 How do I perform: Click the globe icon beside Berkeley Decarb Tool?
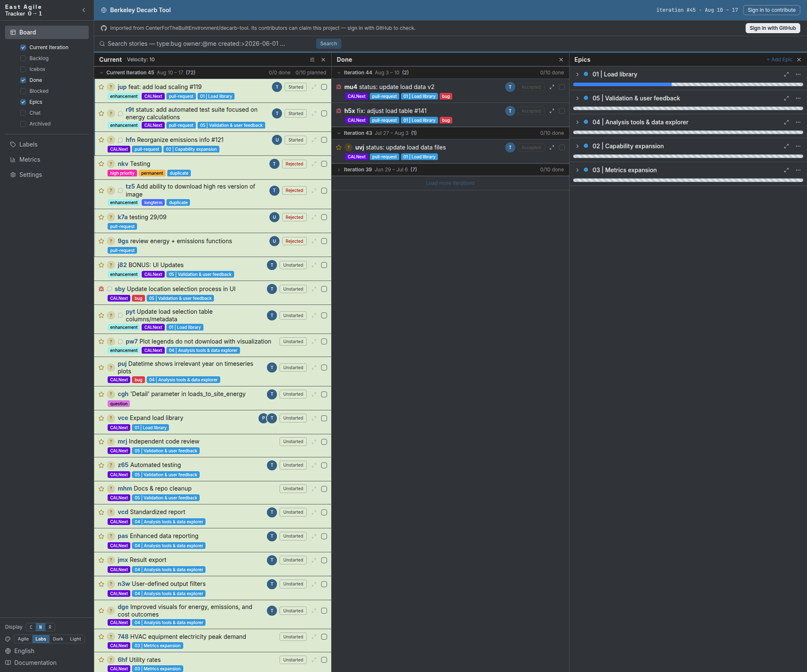(104, 10)
